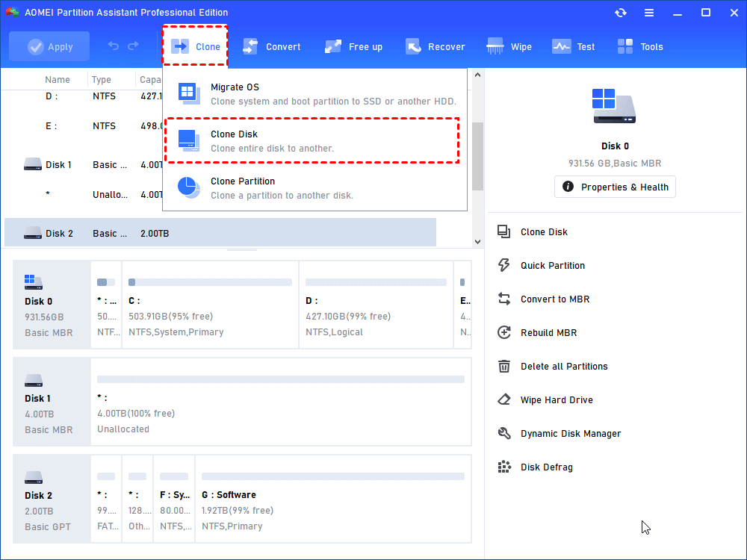Screen dimensions: 747x560
Task: Select the F: 80.00GB partition block
Action: 174,499
